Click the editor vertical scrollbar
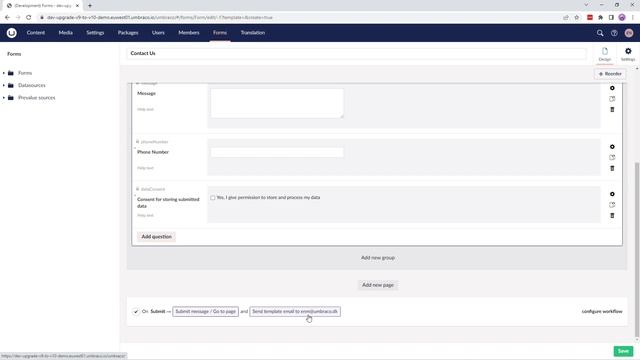The image size is (640, 360). pyautogui.click(x=637, y=249)
